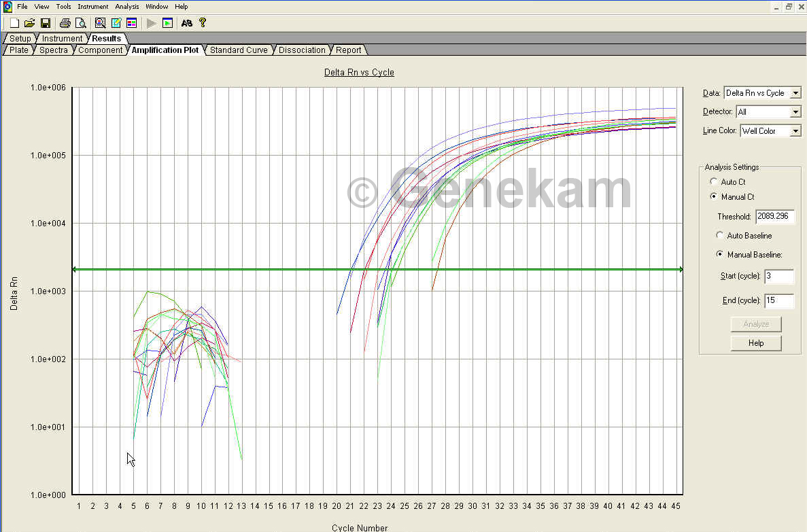
Task: Click the Analyze button
Action: click(756, 324)
